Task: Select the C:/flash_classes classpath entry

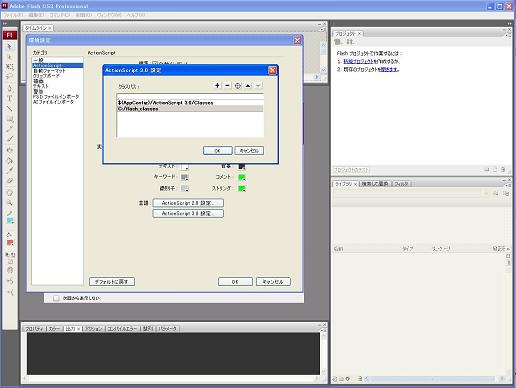Action: (190, 109)
